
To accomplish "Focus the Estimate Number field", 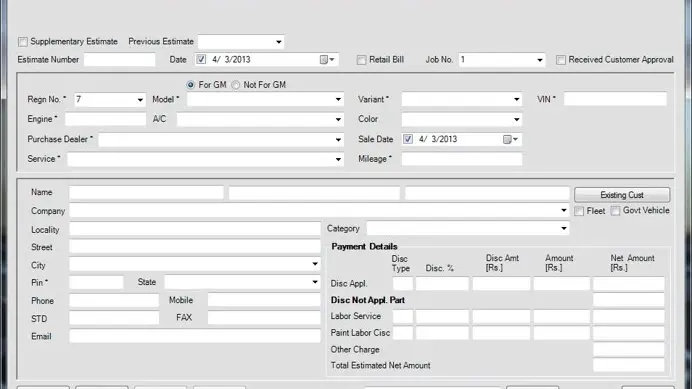I will pos(120,60).
